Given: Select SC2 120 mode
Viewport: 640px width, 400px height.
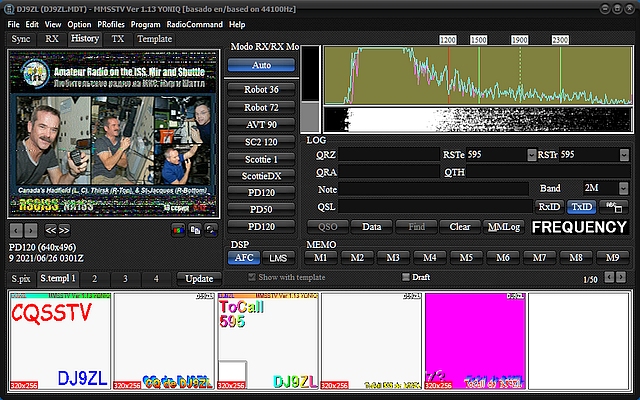Looking at the screenshot, I should pyautogui.click(x=261, y=142).
